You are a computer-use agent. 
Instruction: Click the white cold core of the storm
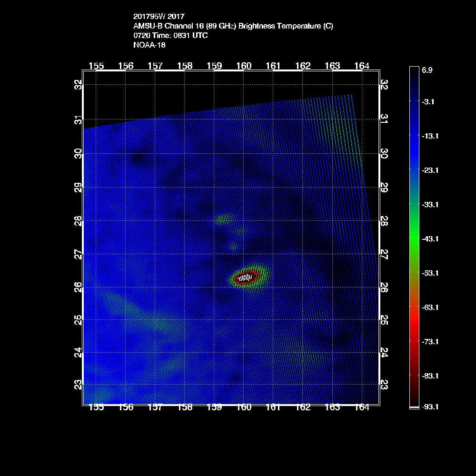coord(245,277)
